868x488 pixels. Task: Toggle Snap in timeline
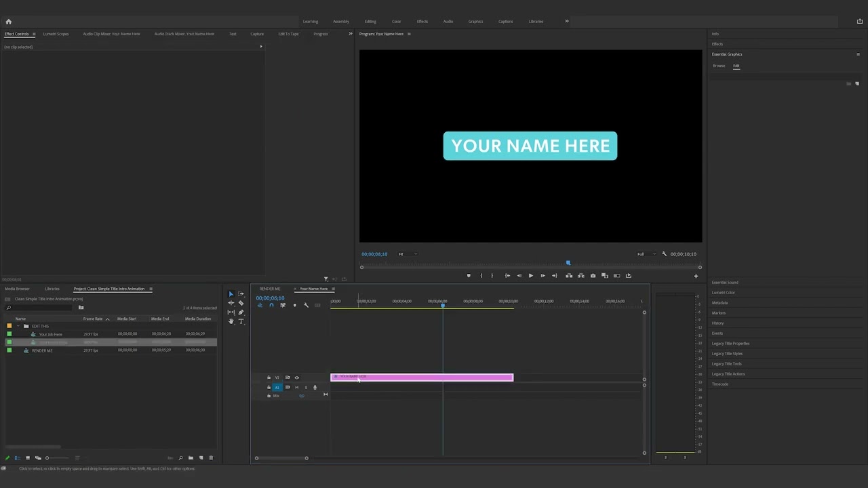[x=271, y=306]
